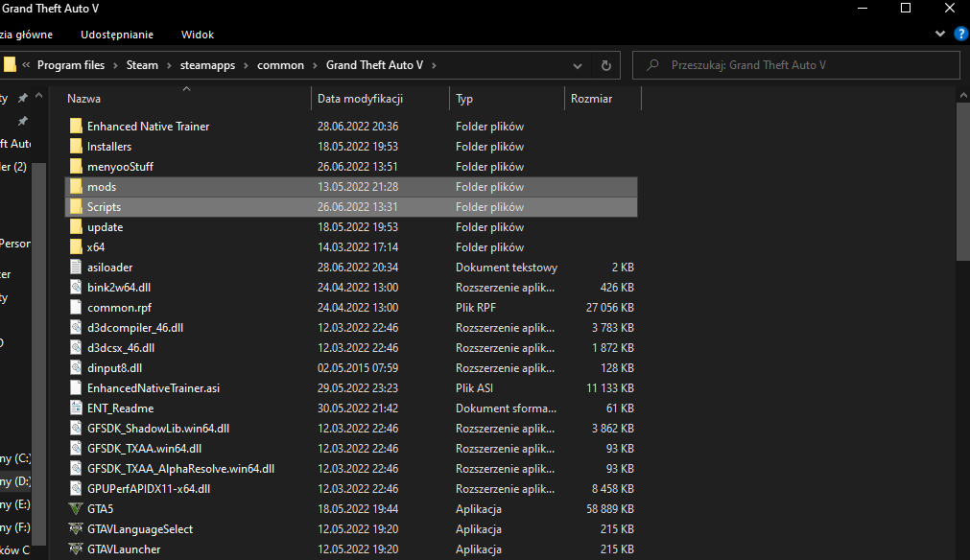The height and width of the screenshot is (560, 970).
Task: Click the date 02.05.2015 07:59
Action: [x=358, y=368]
